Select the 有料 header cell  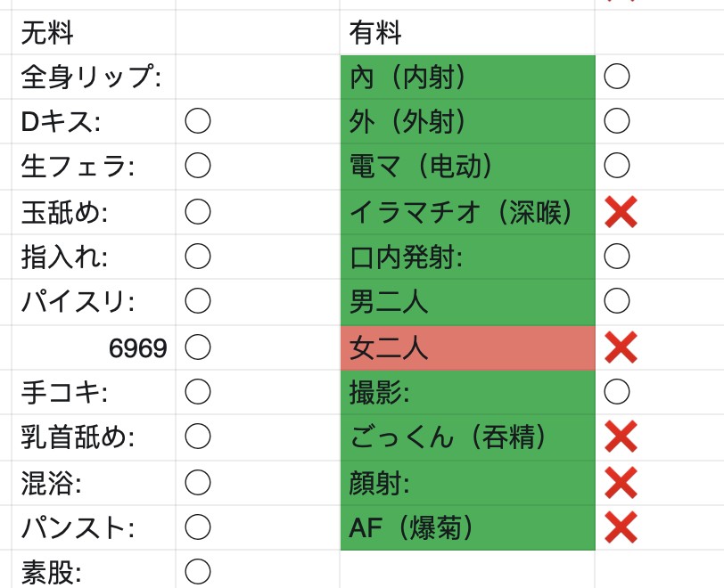point(468,33)
